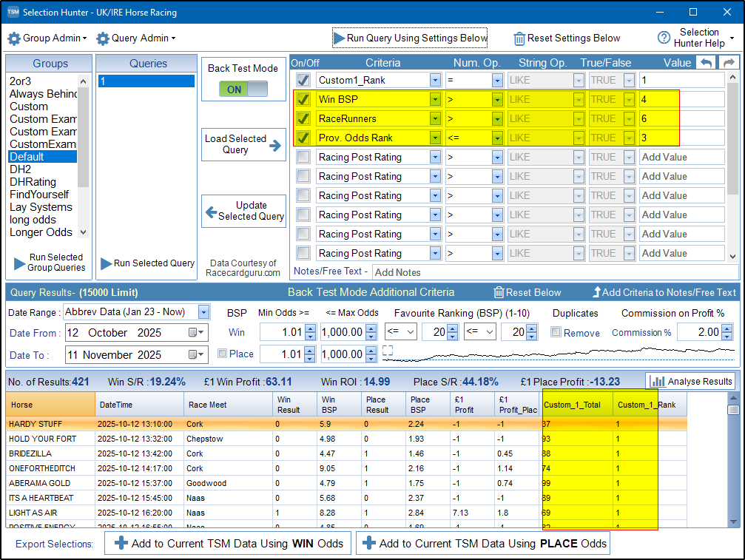This screenshot has height=560, width=745.
Task: Click the Update Selected Query button
Action: point(243,211)
